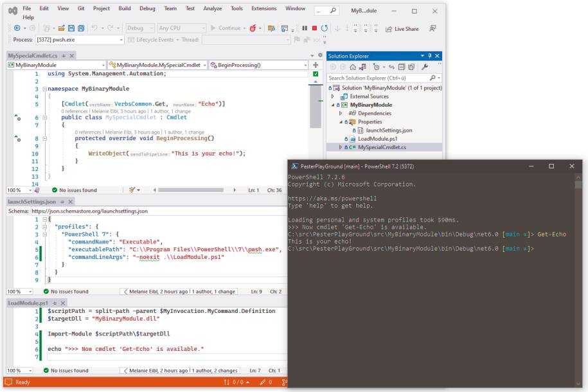Click the Hot Reload flame icon
588x392 pixels.
pos(253,28)
